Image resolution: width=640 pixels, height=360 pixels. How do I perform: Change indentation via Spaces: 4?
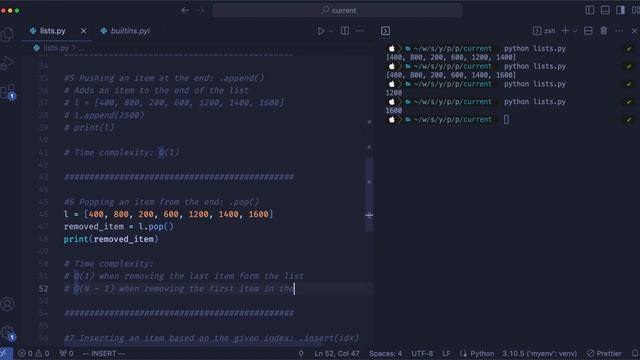(x=385, y=353)
